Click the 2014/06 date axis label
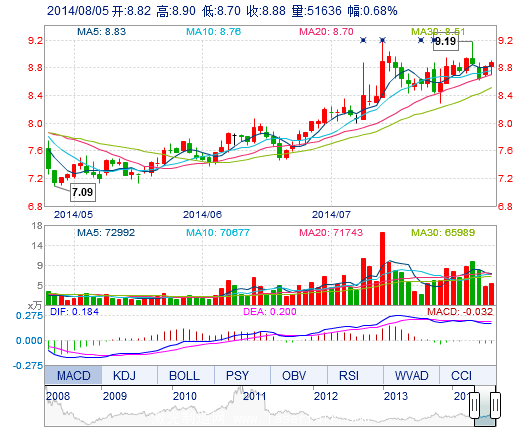 point(202,214)
